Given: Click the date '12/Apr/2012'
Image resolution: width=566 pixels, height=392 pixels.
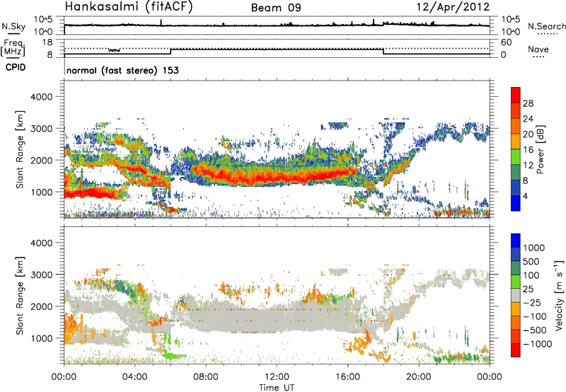Looking at the screenshot, I should (x=453, y=7).
